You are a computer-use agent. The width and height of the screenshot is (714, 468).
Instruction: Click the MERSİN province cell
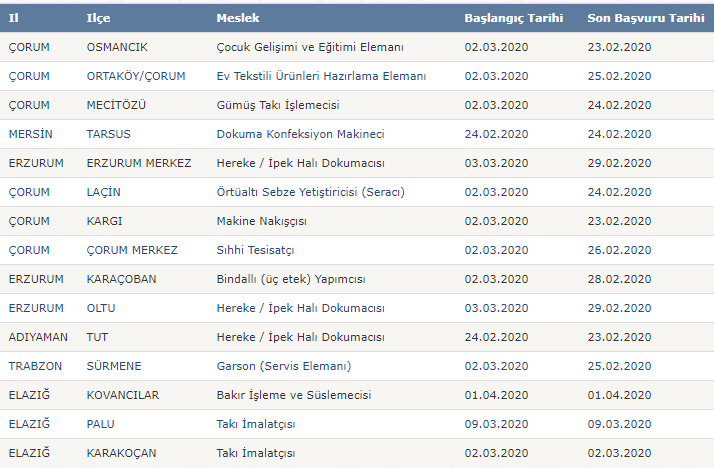click(31, 134)
